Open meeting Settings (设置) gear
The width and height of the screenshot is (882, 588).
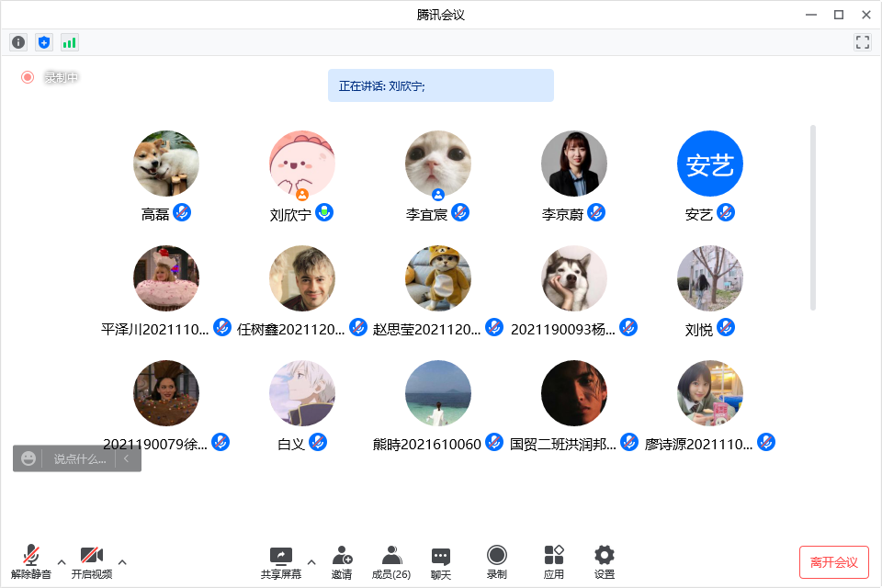click(604, 561)
